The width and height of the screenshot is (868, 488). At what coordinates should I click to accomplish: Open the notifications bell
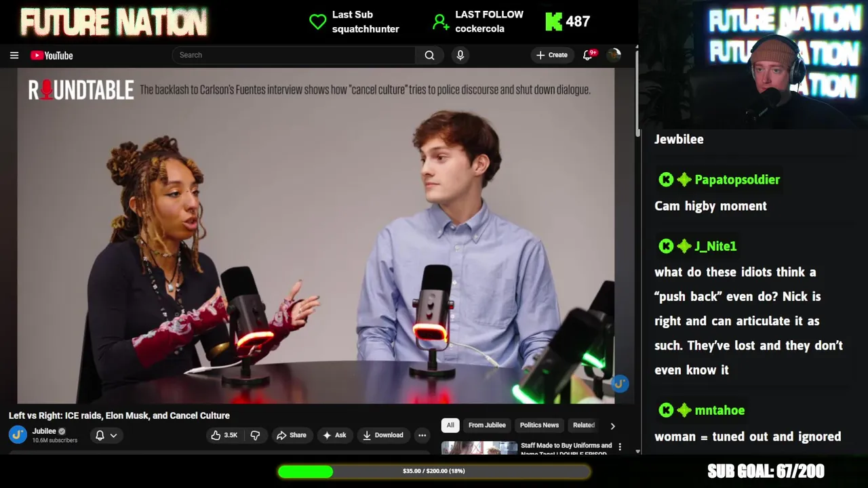(588, 55)
